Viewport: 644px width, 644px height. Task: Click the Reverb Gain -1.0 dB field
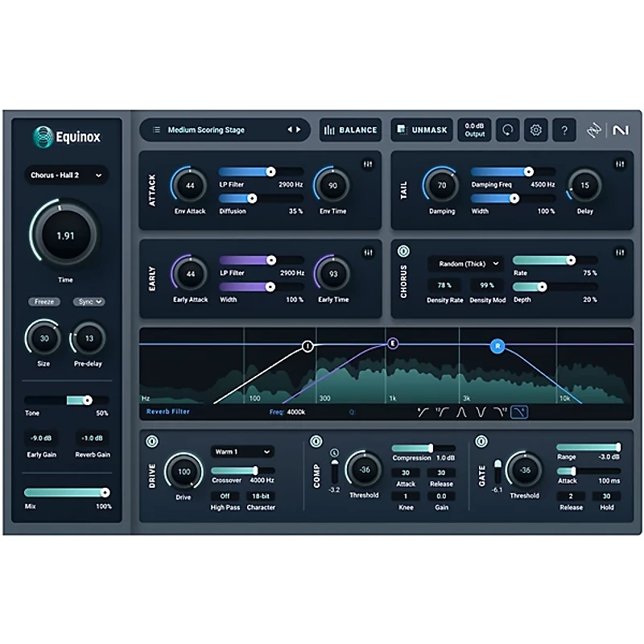pos(93,438)
